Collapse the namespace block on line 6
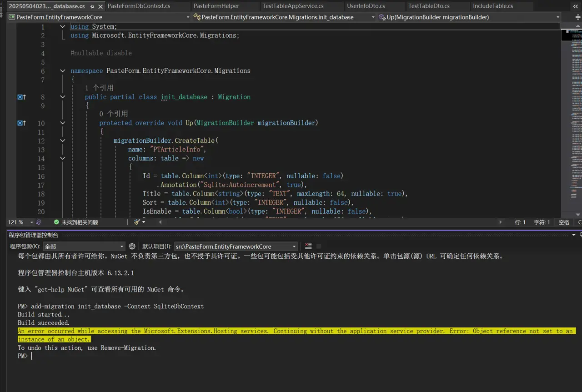582x392 pixels. (x=63, y=71)
